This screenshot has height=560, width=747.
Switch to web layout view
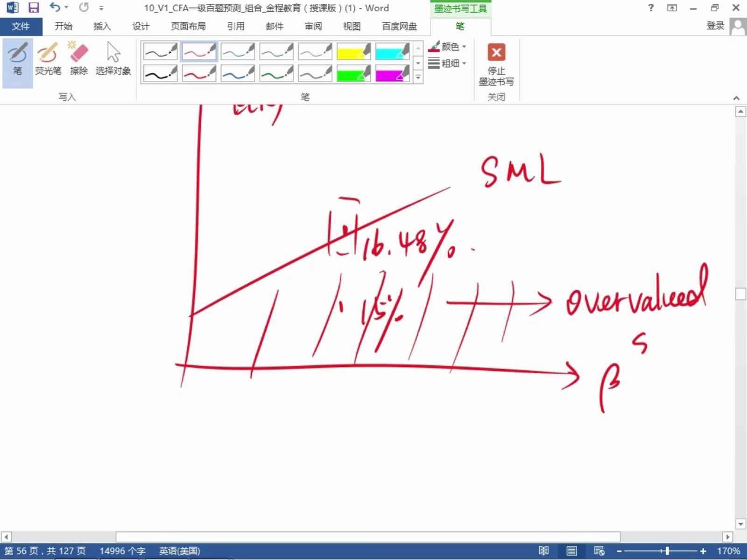pos(599,551)
